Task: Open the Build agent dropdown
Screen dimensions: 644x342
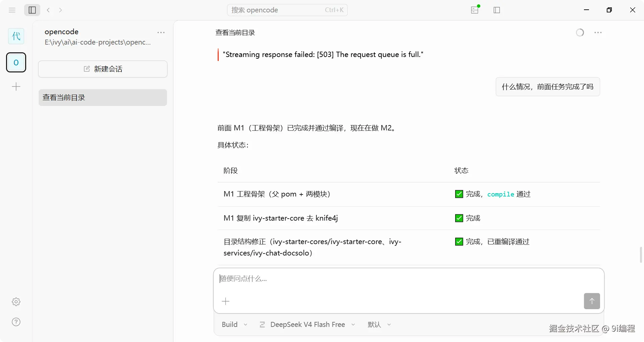Action: [x=234, y=325]
